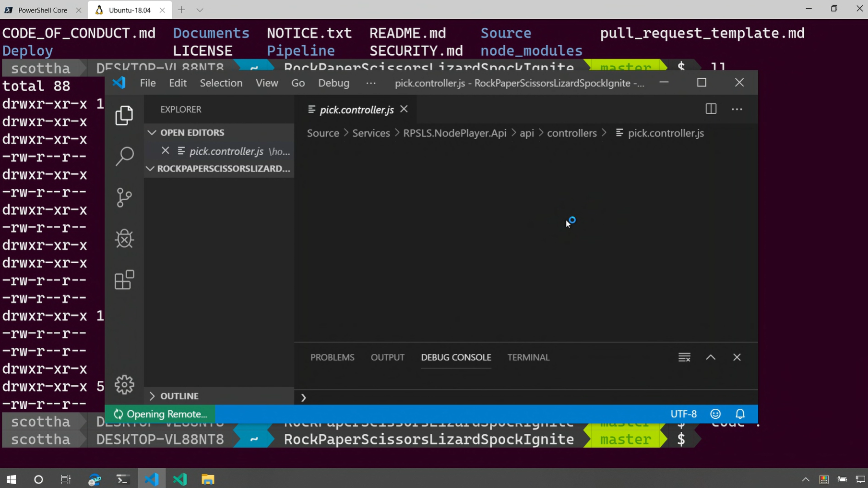Open the Windows Start menu

pyautogui.click(x=11, y=479)
